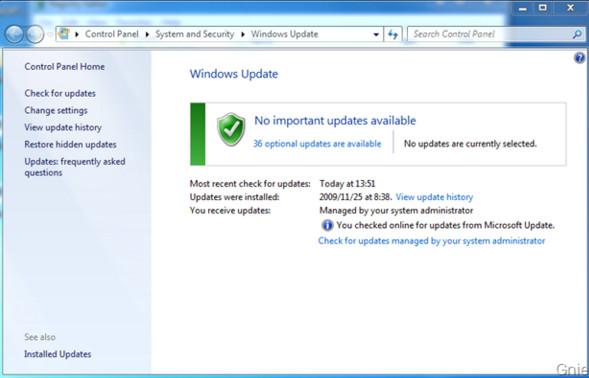Click the You receive updates label
The width and height of the screenshot is (589, 378).
click(230, 210)
